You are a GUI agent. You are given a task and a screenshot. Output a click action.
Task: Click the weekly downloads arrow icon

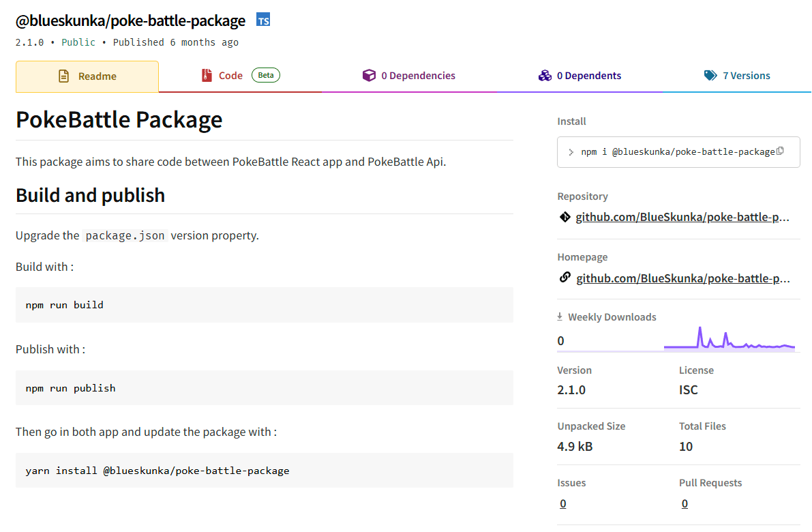click(560, 316)
